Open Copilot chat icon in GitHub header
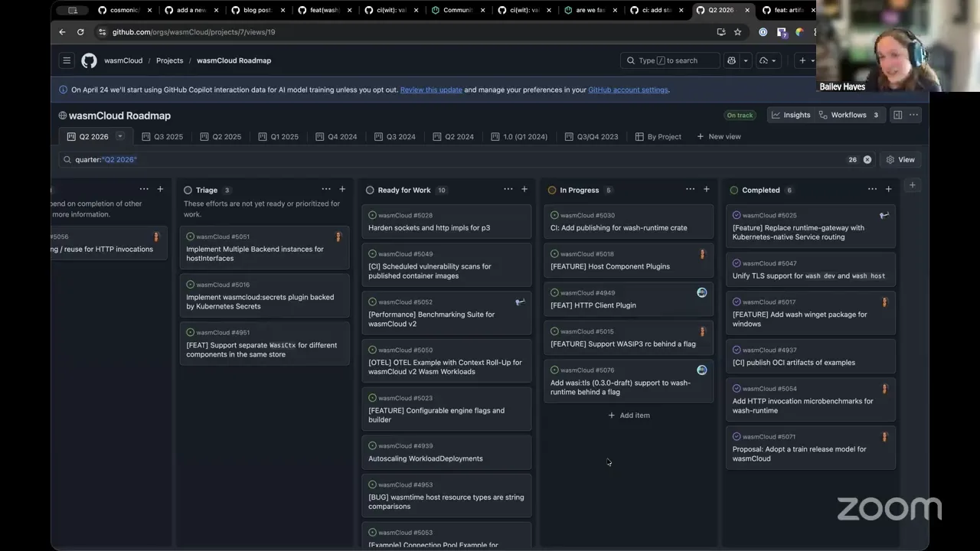This screenshot has width=980, height=551. click(x=731, y=60)
